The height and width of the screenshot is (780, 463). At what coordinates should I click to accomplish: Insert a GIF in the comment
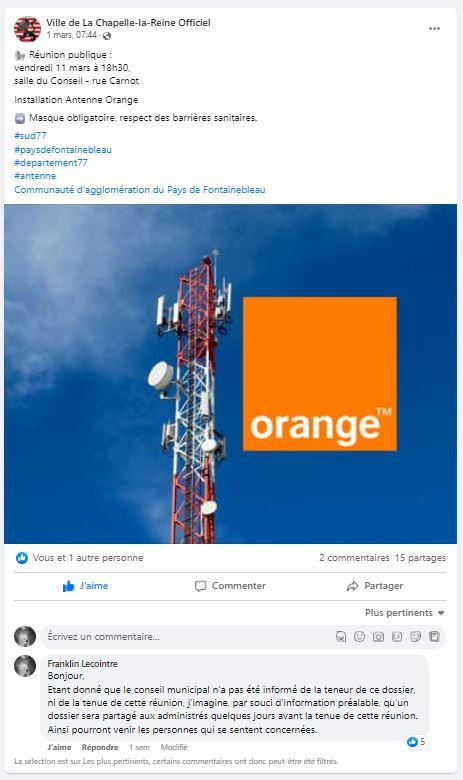pyautogui.click(x=397, y=636)
